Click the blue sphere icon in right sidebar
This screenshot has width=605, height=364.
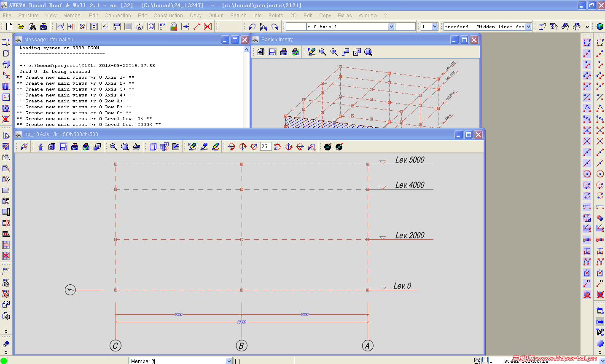[x=600, y=343]
